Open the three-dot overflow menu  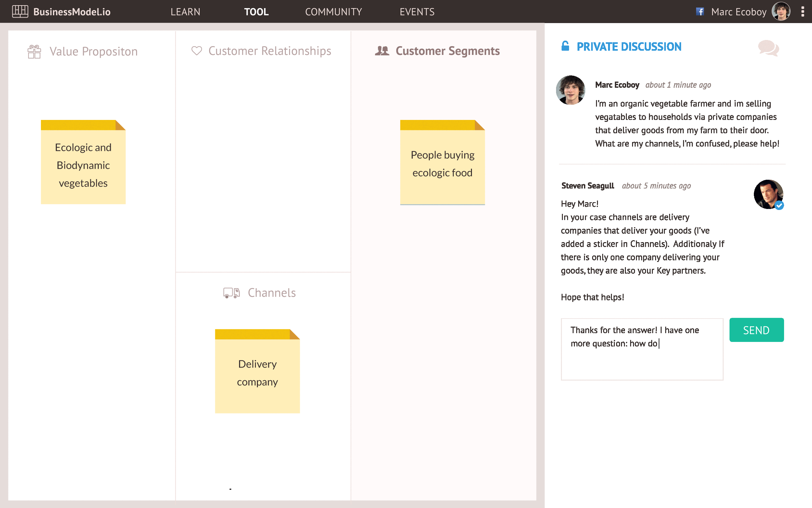[x=803, y=12]
